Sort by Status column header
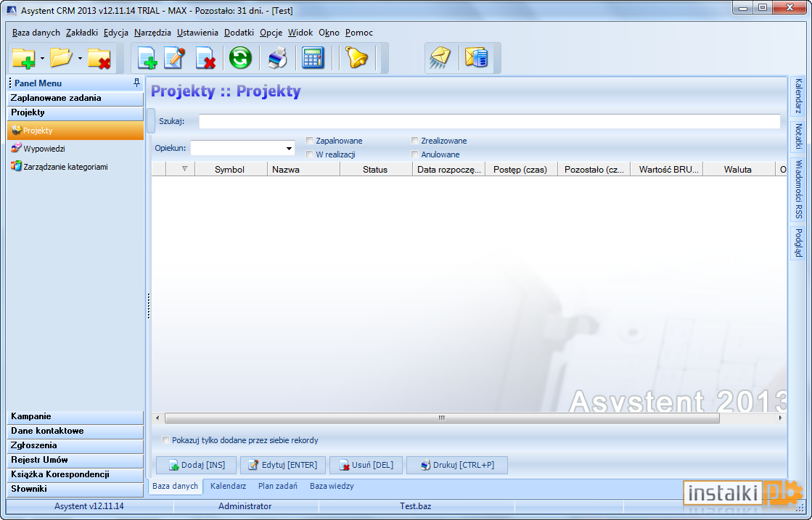The width and height of the screenshot is (812, 520). [x=375, y=169]
